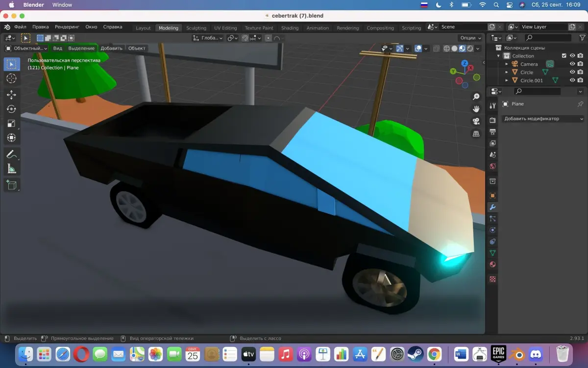Open the Добавить viewport menu
The width and height of the screenshot is (588, 368).
[111, 48]
